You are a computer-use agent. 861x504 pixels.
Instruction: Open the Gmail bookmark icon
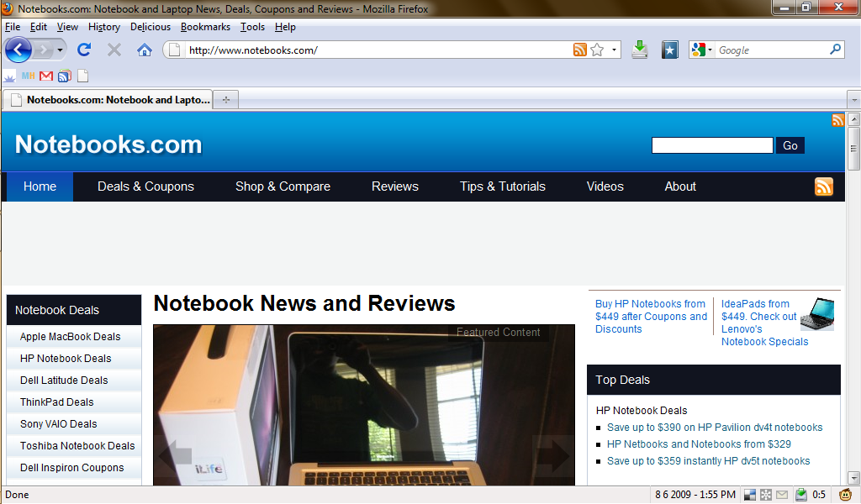pos(46,76)
